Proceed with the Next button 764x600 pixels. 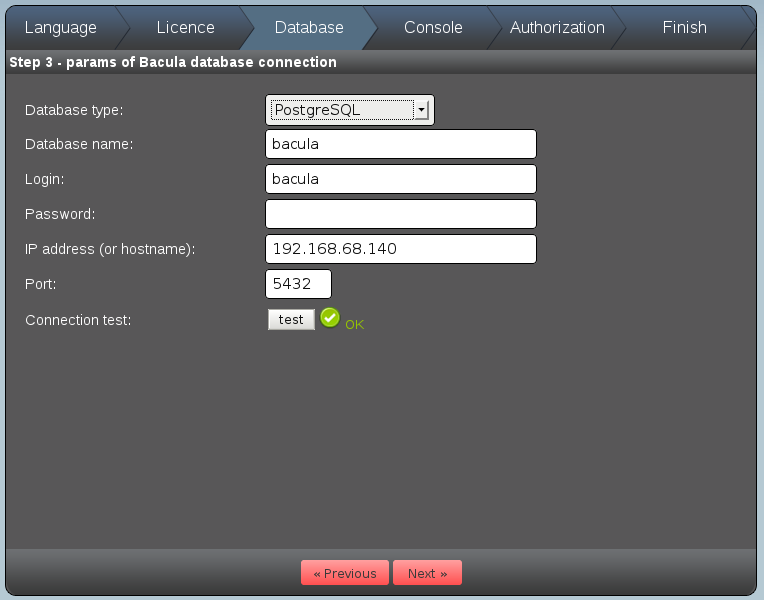pyautogui.click(x=427, y=573)
